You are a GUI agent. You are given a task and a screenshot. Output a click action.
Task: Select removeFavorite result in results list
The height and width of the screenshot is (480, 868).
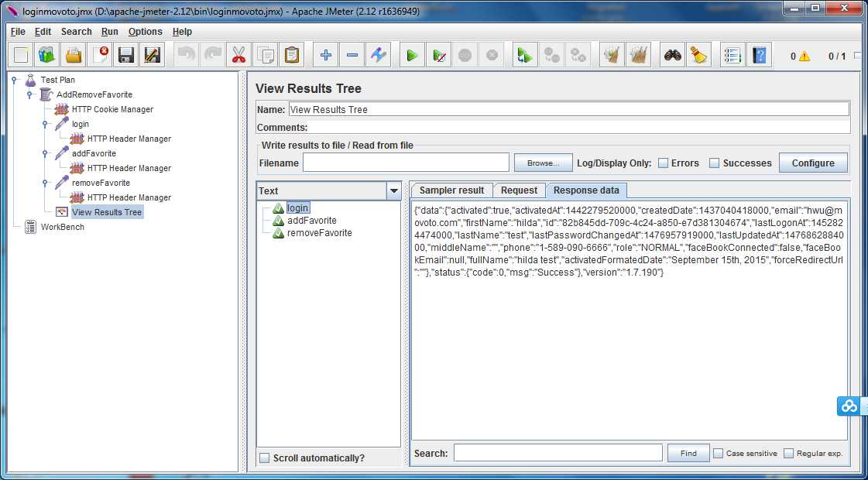[320, 233]
